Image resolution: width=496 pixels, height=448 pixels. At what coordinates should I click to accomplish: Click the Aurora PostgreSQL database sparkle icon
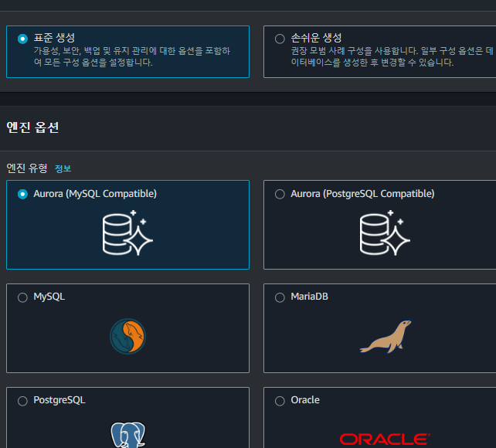pos(385,232)
